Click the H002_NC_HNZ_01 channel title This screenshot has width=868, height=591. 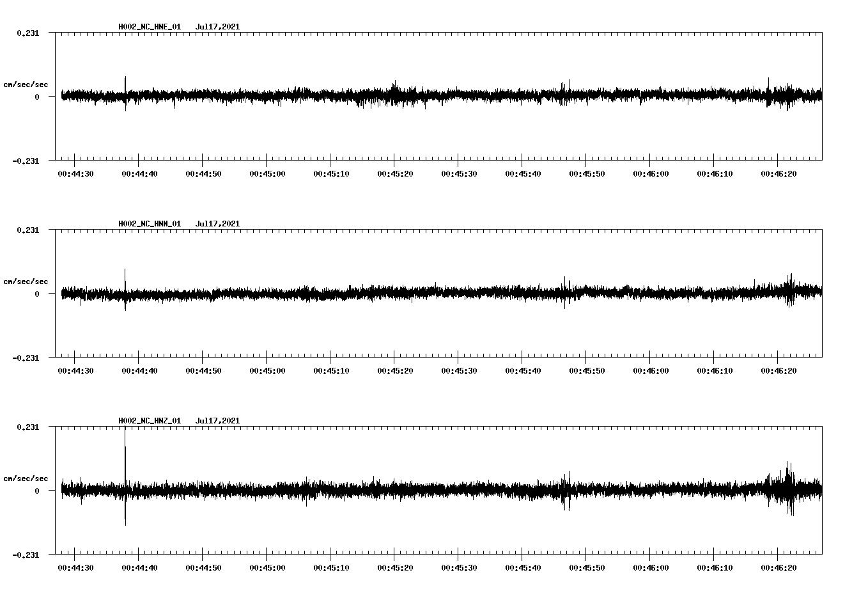[x=149, y=420]
